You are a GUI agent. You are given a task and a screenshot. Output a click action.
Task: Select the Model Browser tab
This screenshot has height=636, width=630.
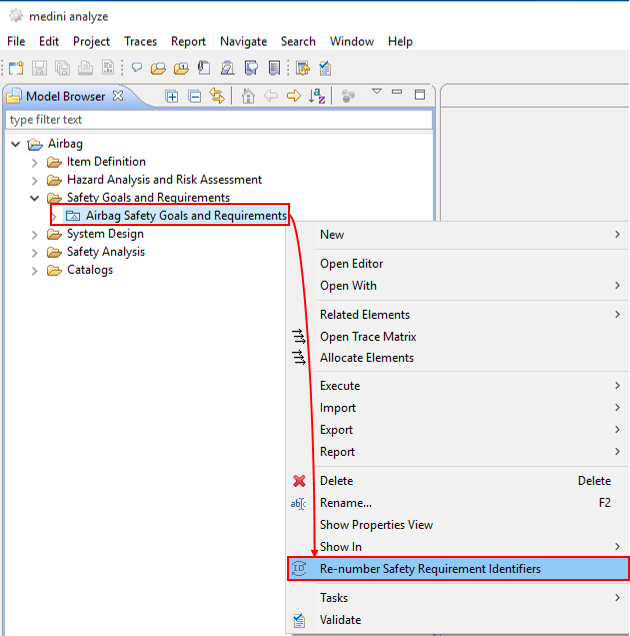tap(65, 97)
